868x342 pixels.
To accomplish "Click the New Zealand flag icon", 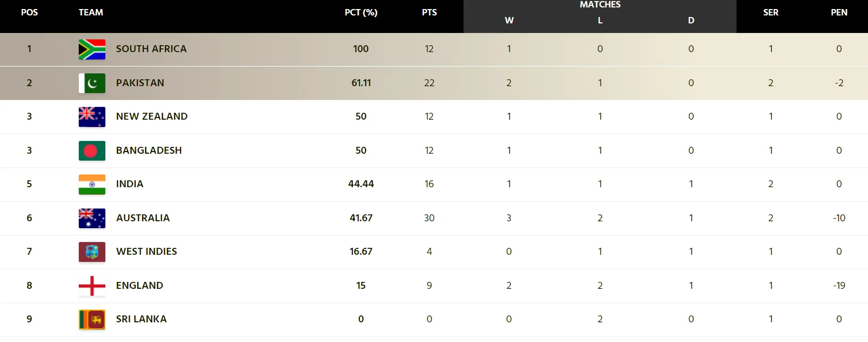I will (x=92, y=116).
